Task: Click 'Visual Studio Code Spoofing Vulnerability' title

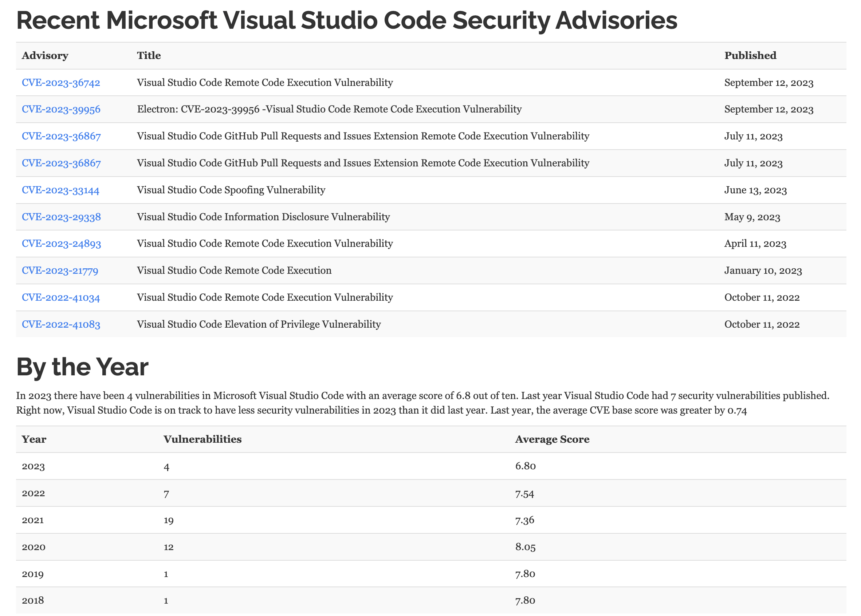Action: pyautogui.click(x=231, y=190)
